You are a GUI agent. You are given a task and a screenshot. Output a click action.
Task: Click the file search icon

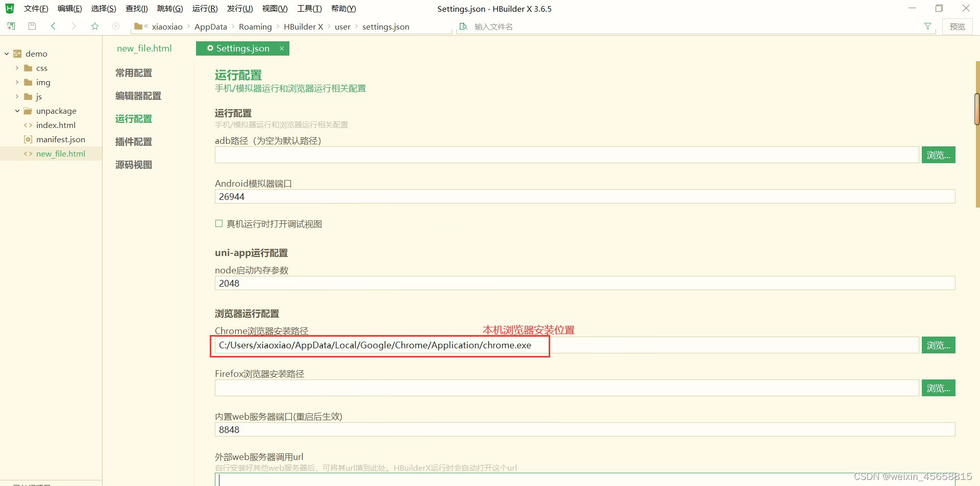463,26
